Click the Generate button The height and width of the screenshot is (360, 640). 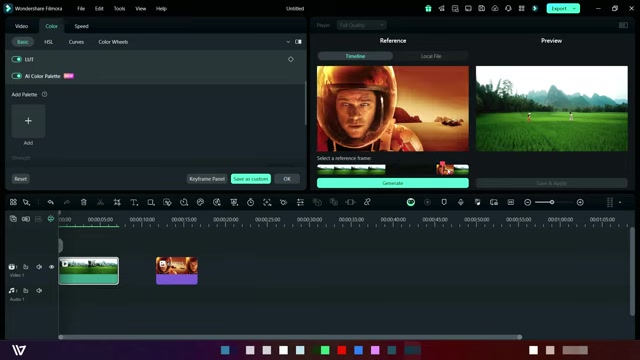(x=393, y=183)
